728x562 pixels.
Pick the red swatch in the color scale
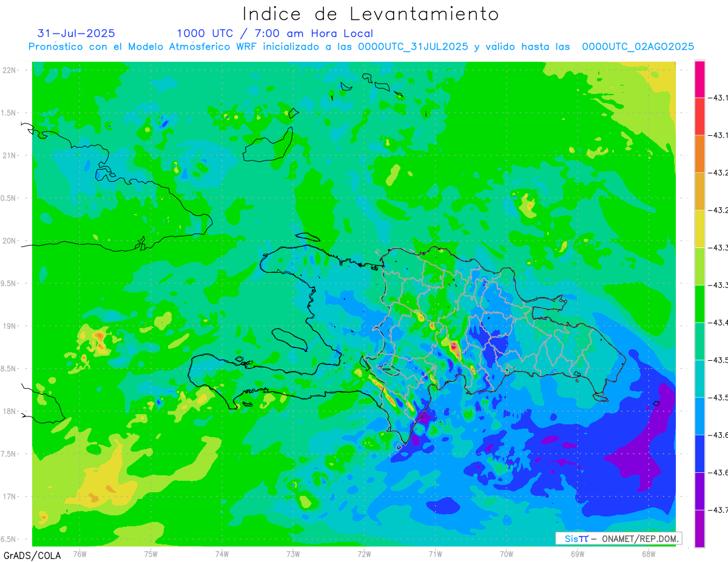pyautogui.click(x=699, y=116)
